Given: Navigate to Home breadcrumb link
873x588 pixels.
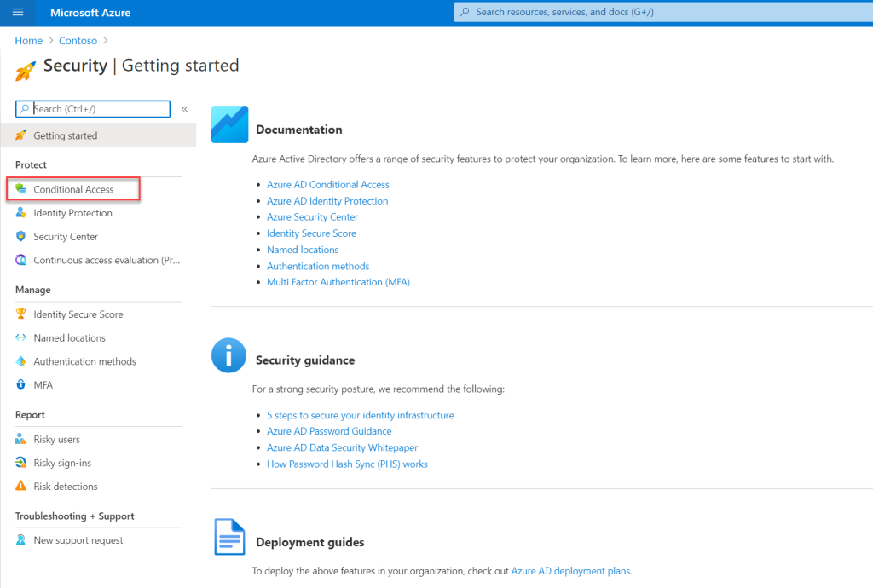Looking at the screenshot, I should coord(28,40).
